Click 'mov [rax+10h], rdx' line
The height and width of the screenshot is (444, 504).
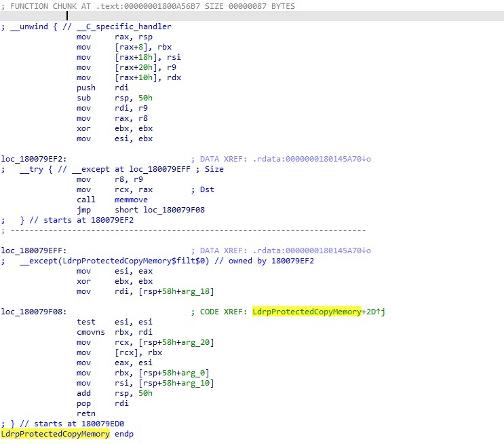[129, 77]
